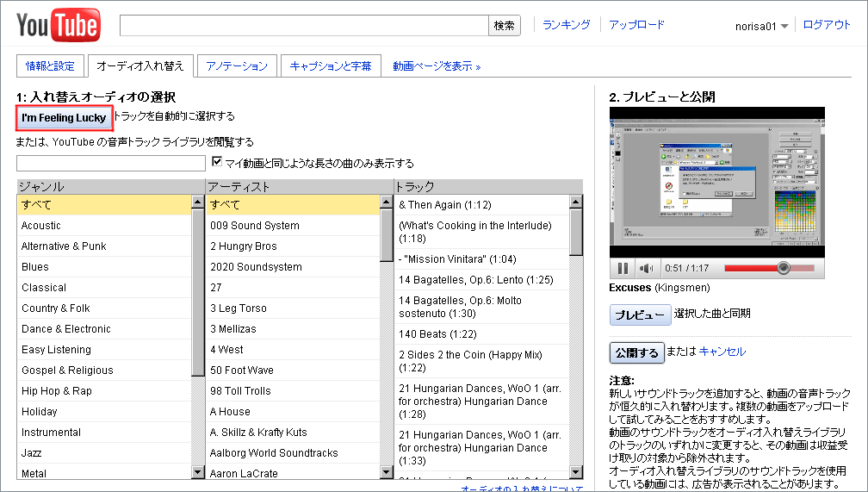This screenshot has width=868, height=492.
Task: Select すべて in the アーティスト list
Action: pyautogui.click(x=293, y=204)
